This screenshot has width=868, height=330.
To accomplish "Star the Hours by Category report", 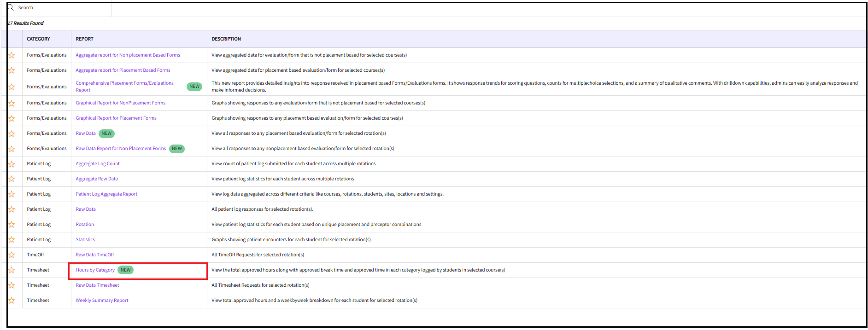I will [12, 270].
